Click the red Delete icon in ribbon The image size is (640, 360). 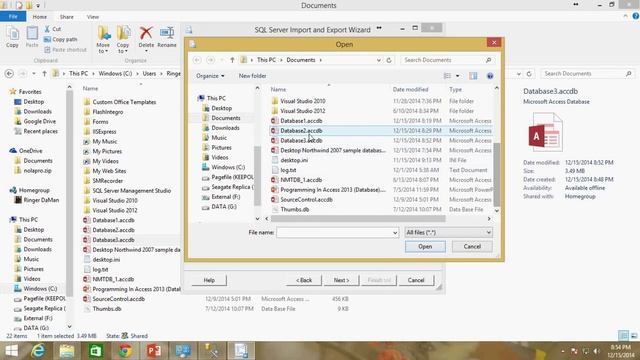coord(146,33)
